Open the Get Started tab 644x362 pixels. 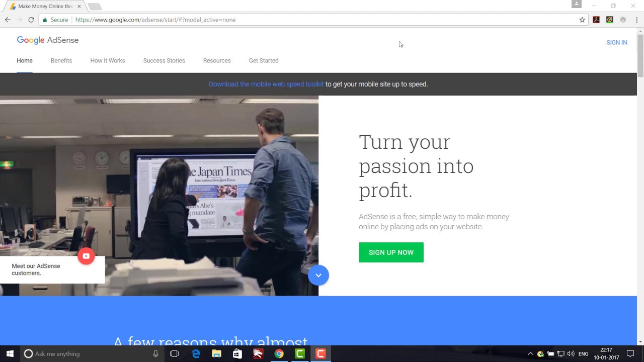[x=264, y=60]
